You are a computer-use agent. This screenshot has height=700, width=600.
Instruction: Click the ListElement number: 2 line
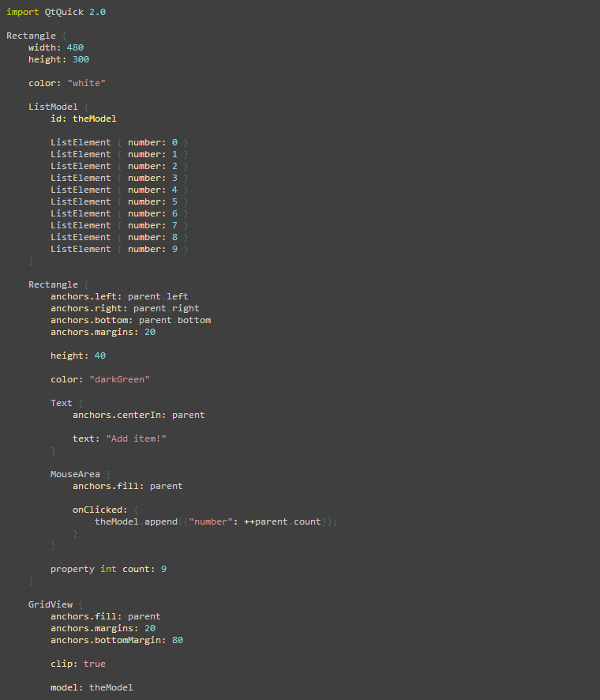pos(119,166)
